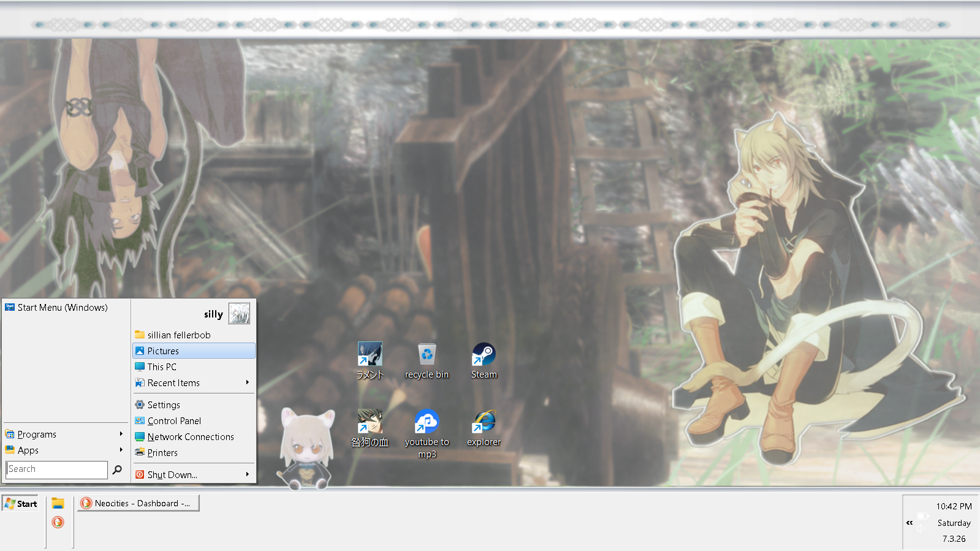Open the ラメント desktop shortcut
This screenshot has width=980, height=551.
coord(370,355)
